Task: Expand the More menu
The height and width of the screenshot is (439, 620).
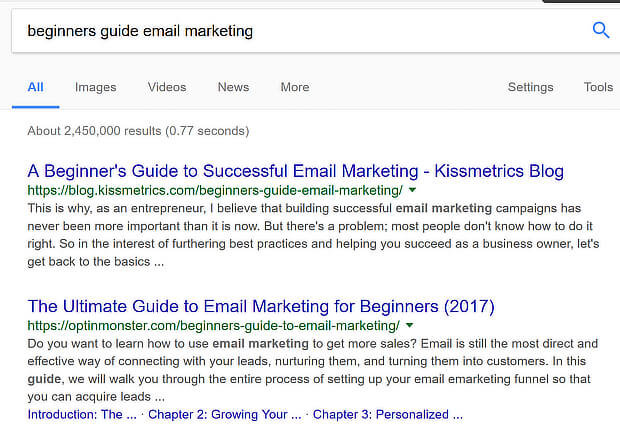Action: pyautogui.click(x=295, y=87)
